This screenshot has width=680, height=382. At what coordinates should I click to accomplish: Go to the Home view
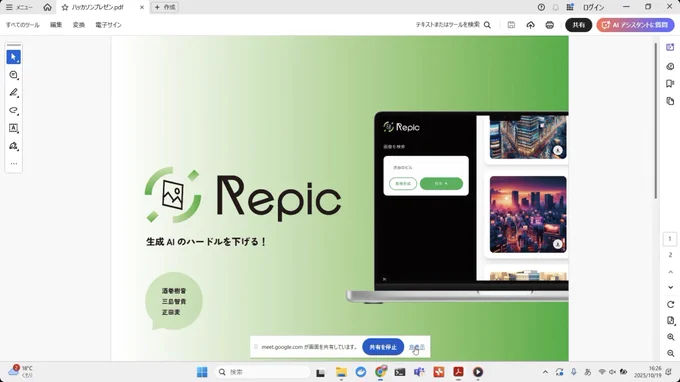tap(47, 7)
